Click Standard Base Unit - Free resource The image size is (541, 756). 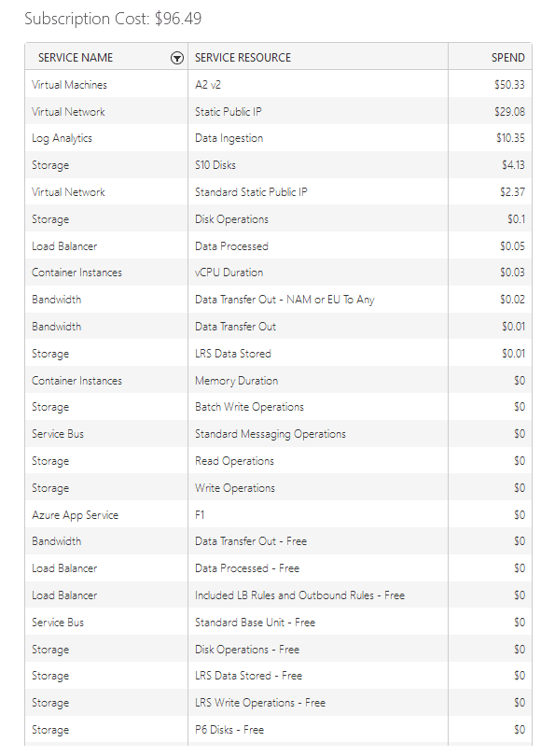(x=255, y=623)
